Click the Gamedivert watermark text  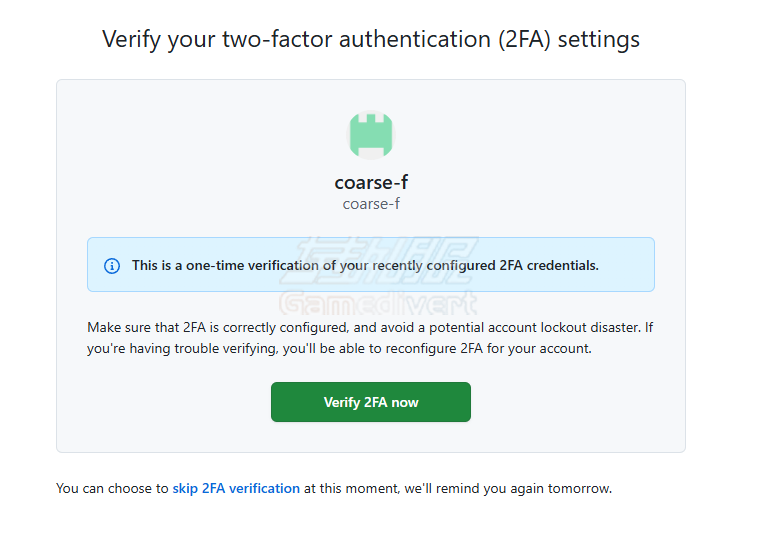[377, 303]
